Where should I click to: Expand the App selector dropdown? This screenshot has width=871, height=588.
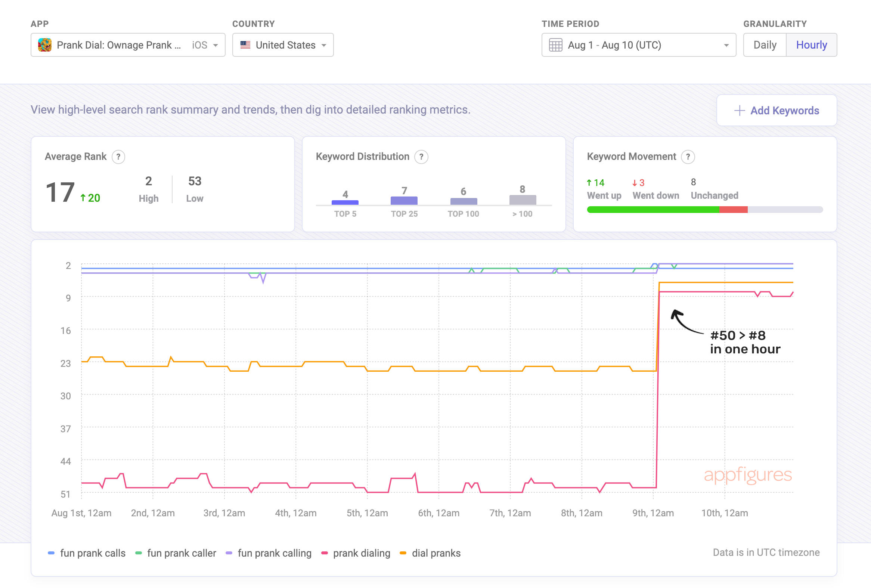coord(215,45)
